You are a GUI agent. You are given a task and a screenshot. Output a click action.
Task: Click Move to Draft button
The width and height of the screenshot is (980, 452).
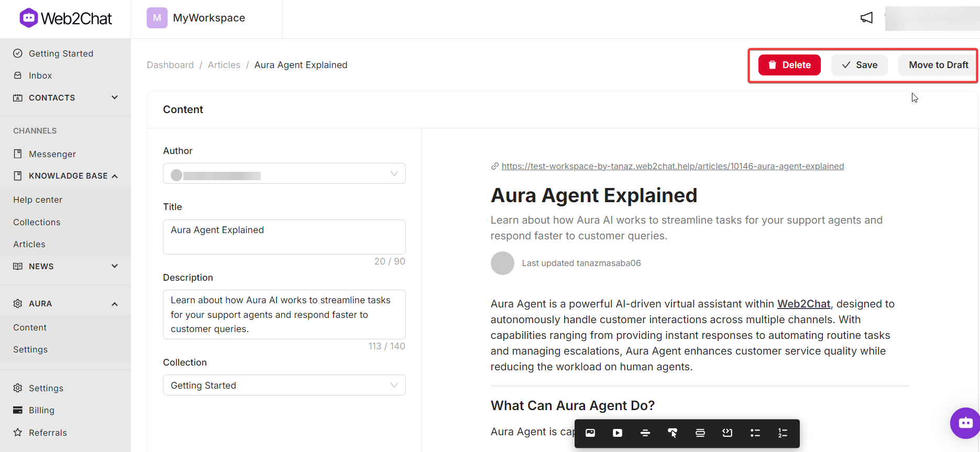938,65
